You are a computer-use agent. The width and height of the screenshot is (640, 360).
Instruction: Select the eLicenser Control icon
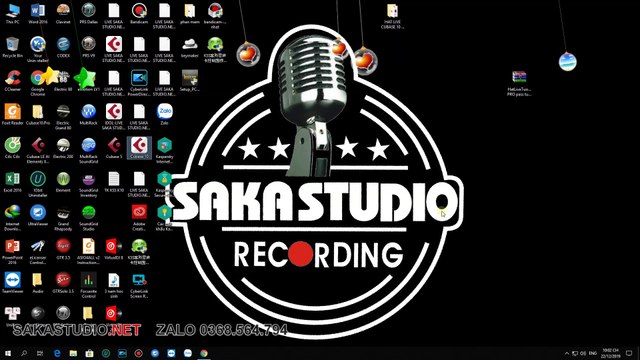point(38,252)
